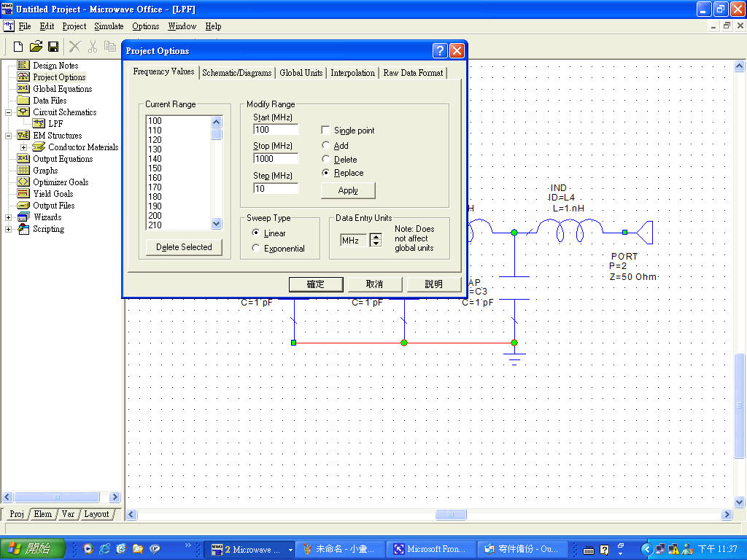Click the 確定 OK button
The width and height of the screenshot is (747, 560).
pos(316,284)
